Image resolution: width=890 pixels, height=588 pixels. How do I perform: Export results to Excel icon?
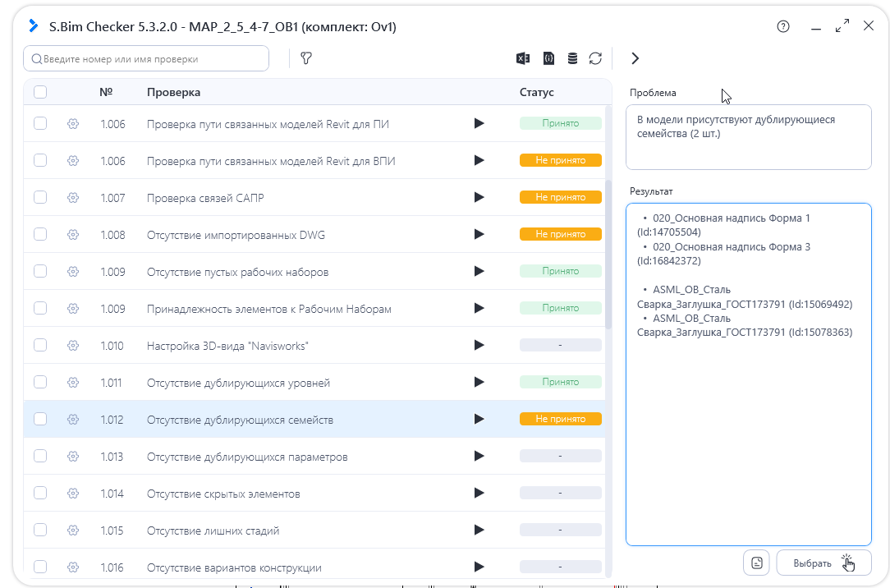tap(523, 58)
